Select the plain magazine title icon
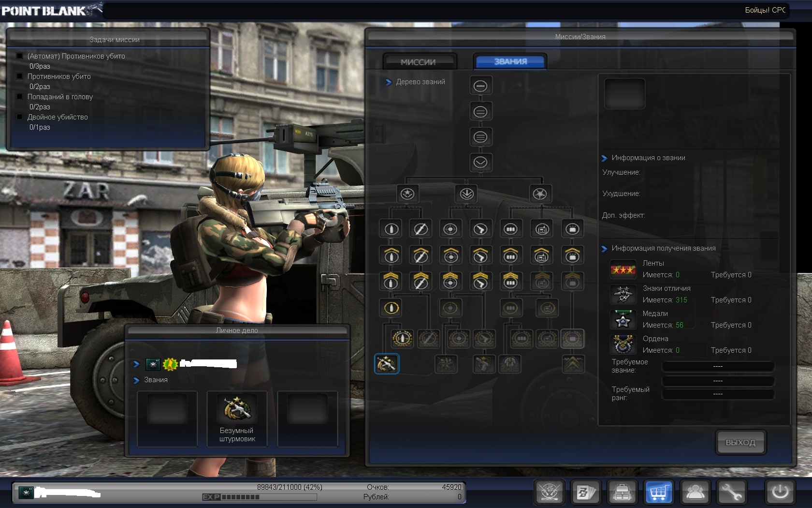This screenshot has height=508, width=812. point(510,229)
